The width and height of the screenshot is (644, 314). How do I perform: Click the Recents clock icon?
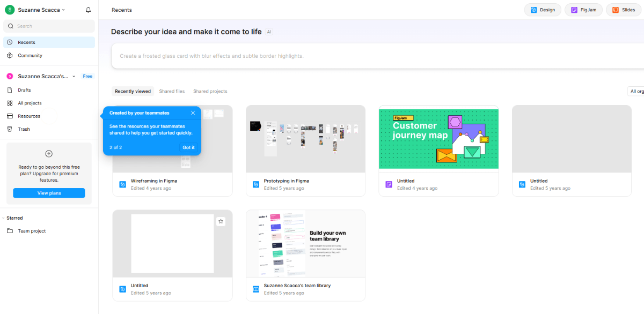(10, 42)
